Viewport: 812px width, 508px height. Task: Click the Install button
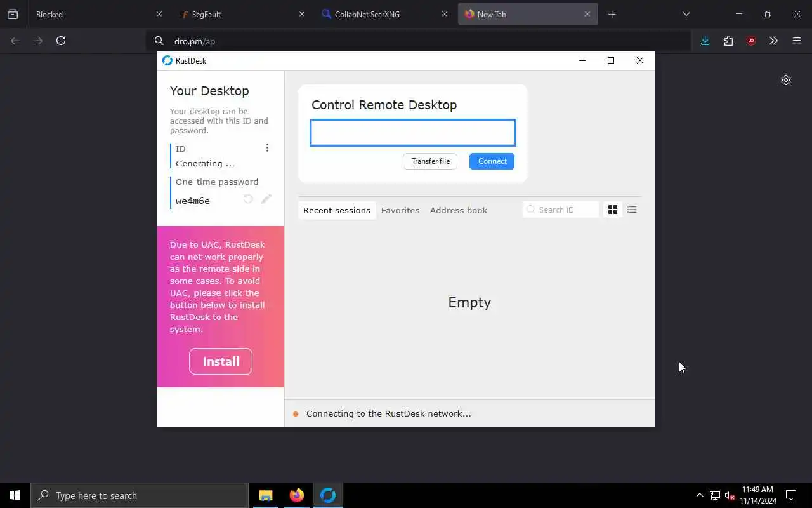point(221,361)
